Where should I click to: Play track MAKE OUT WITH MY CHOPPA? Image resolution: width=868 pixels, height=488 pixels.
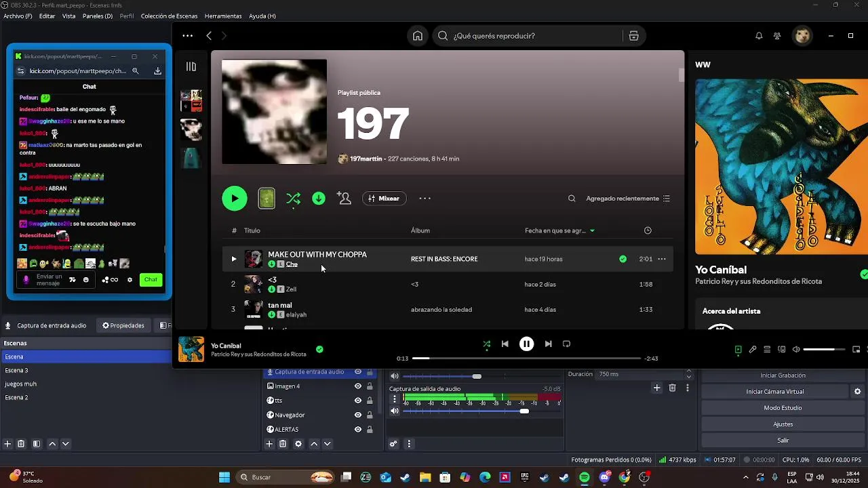tap(234, 259)
